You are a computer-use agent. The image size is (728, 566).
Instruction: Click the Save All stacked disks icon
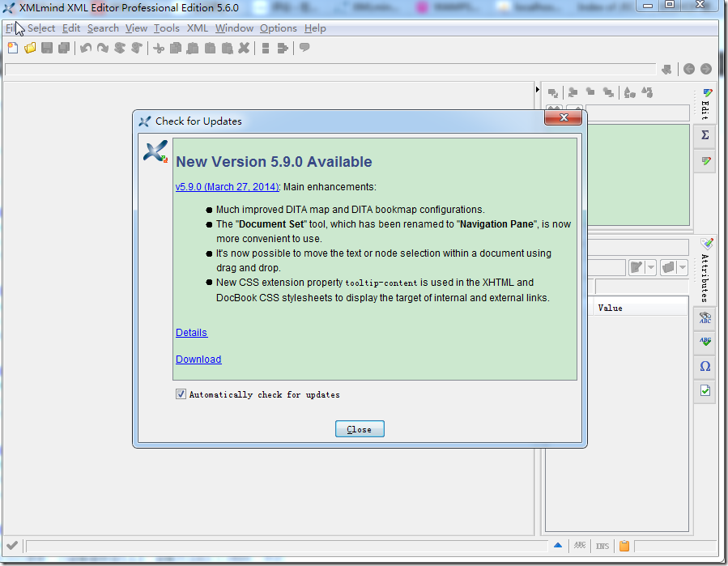64,48
